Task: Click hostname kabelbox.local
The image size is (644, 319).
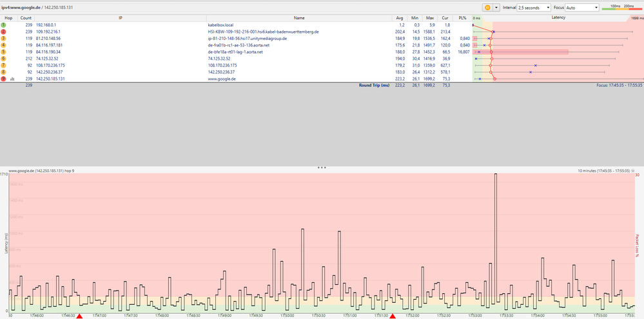Action: 220,25
